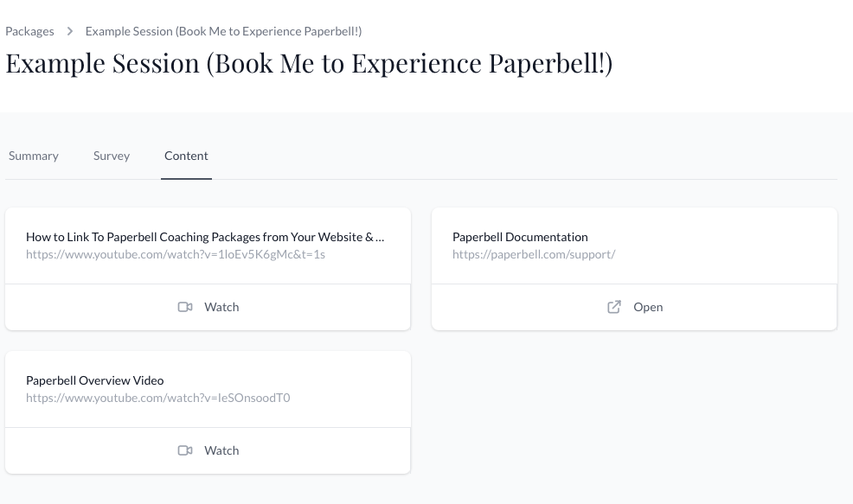Open the Survey tab
The width and height of the screenshot is (853, 504).
click(x=112, y=156)
